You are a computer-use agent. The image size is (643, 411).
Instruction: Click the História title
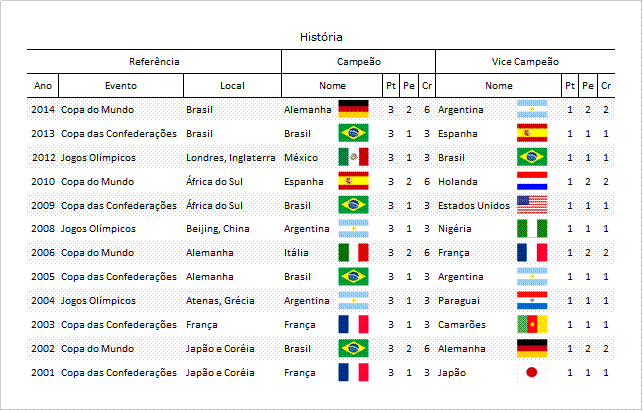[321, 37]
